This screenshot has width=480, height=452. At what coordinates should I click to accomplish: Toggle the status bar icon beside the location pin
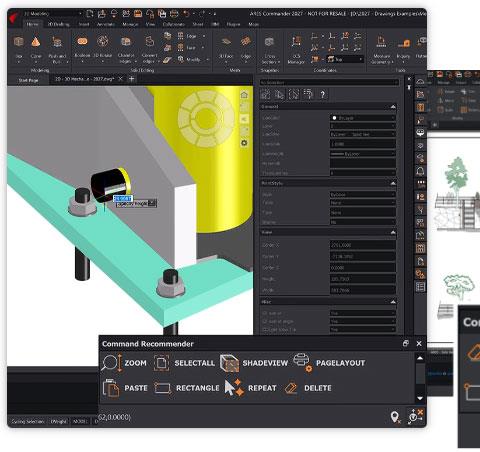tap(416, 417)
